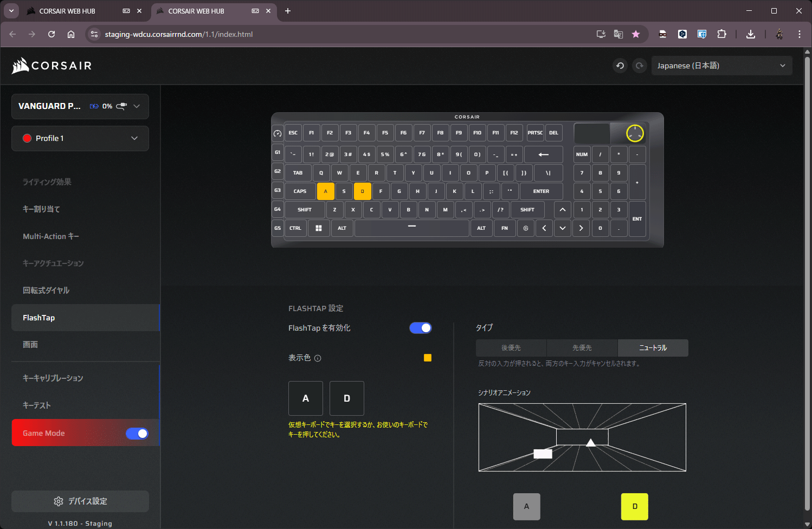Image resolution: width=812 pixels, height=529 pixels.
Task: Click the browser bookmark star icon
Action: (x=636, y=34)
